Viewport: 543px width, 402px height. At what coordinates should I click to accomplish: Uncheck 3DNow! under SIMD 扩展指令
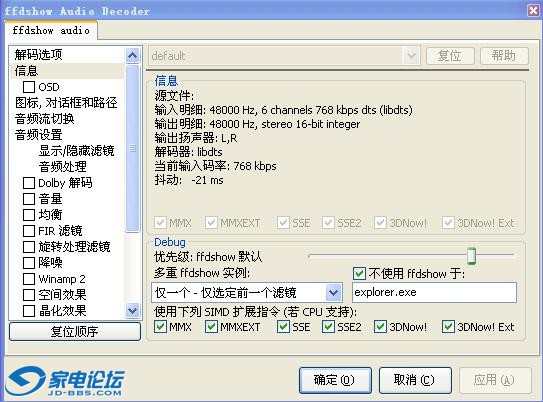click(380, 327)
